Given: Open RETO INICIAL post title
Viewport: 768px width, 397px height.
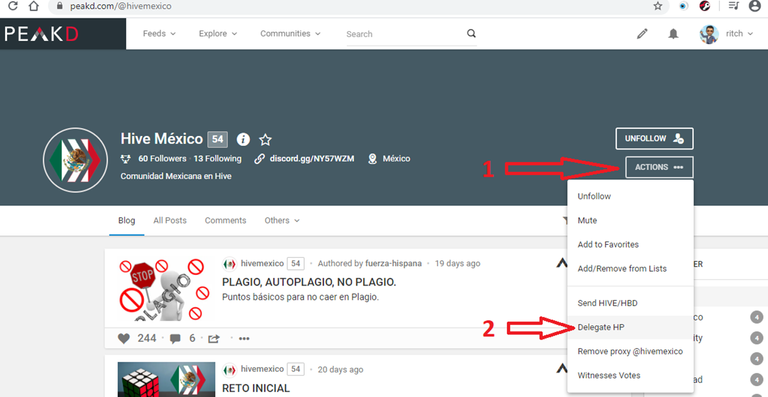Looking at the screenshot, I should (x=256, y=388).
